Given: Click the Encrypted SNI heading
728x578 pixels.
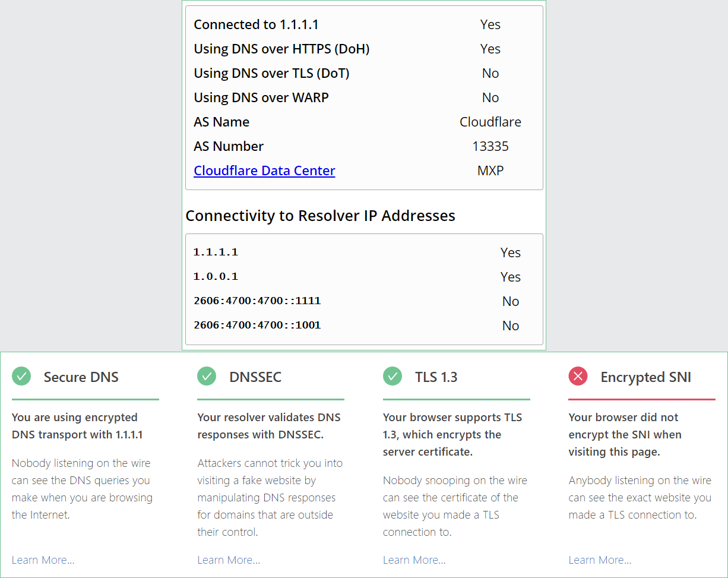Looking at the screenshot, I should pos(646,377).
